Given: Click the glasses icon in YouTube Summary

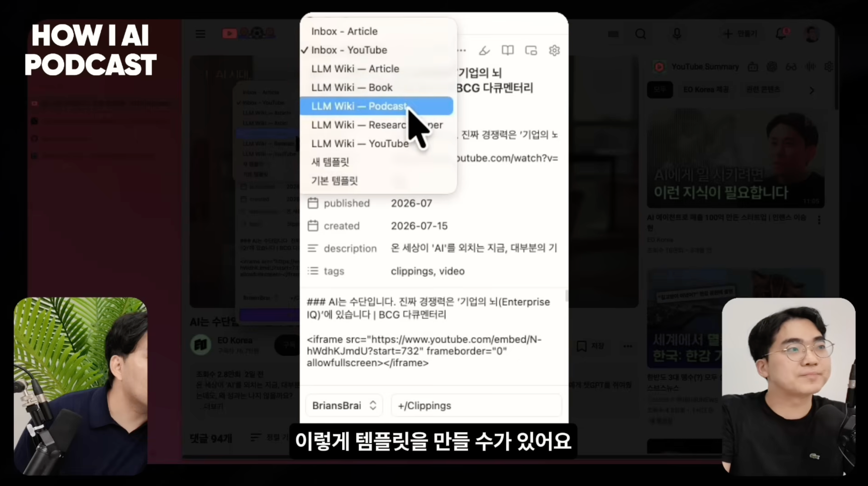Looking at the screenshot, I should tap(791, 67).
